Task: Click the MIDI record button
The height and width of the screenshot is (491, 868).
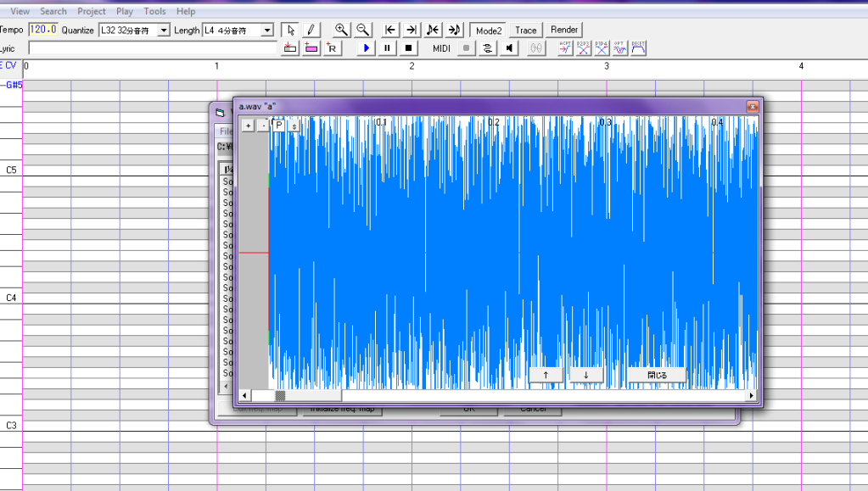Action: pos(466,48)
